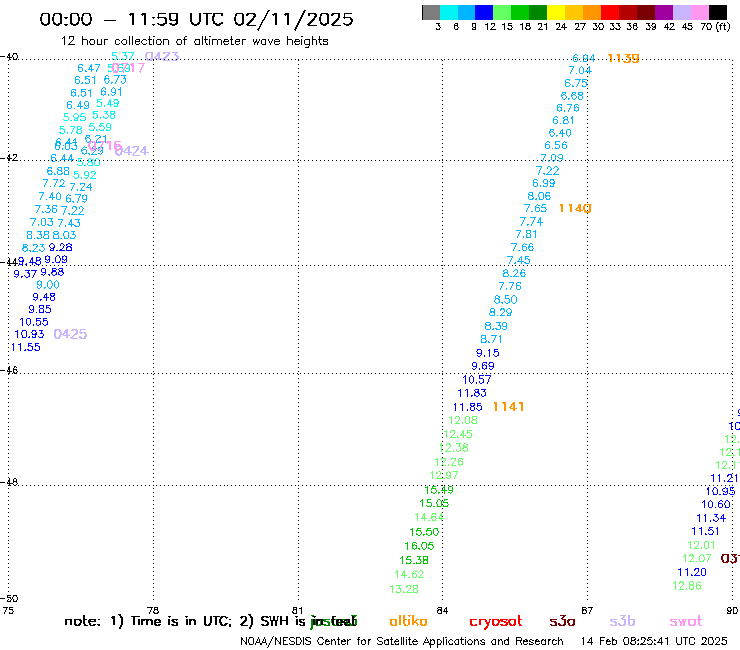The image size is (740, 650).
Task: Click the lavender '0423' s3b time marker
Action: [162, 57]
